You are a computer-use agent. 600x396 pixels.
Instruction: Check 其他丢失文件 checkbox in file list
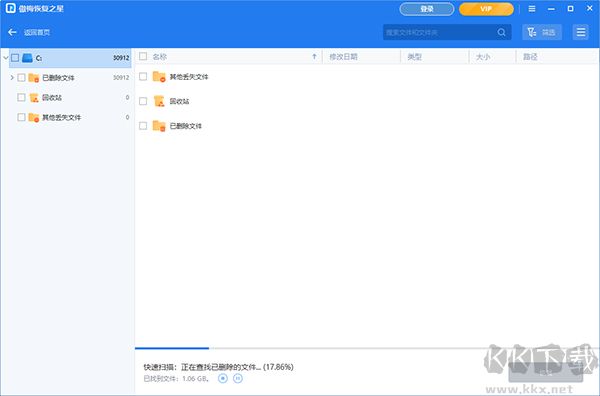[x=143, y=77]
